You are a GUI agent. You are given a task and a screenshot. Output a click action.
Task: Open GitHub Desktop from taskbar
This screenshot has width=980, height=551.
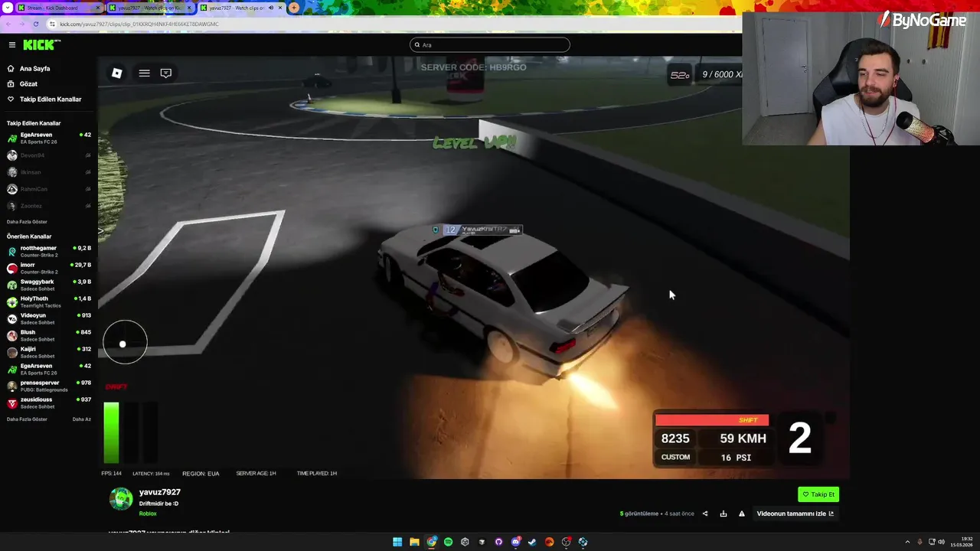click(x=498, y=542)
